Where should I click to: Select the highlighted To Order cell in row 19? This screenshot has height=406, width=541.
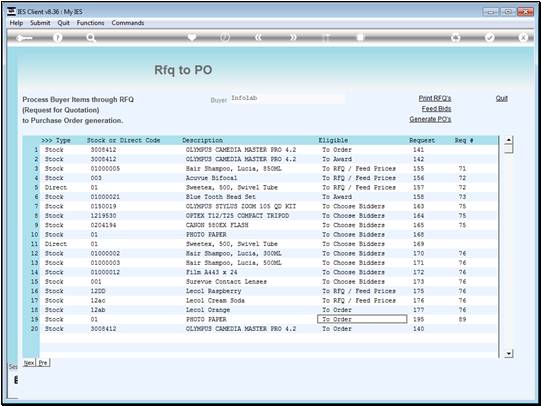tap(362, 319)
